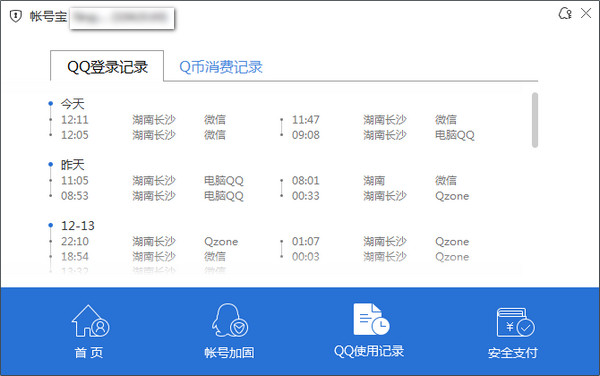600x376 pixels.
Task: Click 电脑QQ in the 09:08 row
Action: (x=455, y=135)
